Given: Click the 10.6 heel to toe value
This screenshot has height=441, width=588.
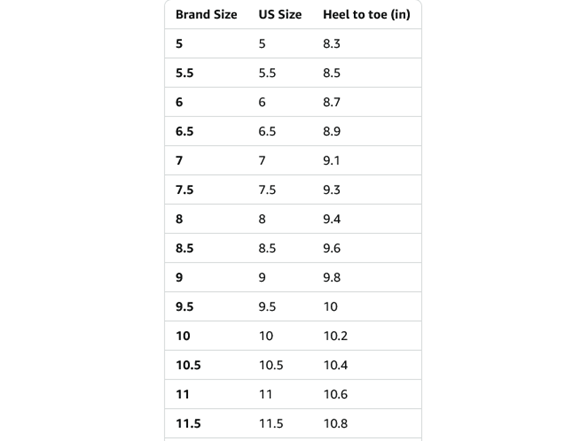Looking at the screenshot, I should tap(335, 394).
